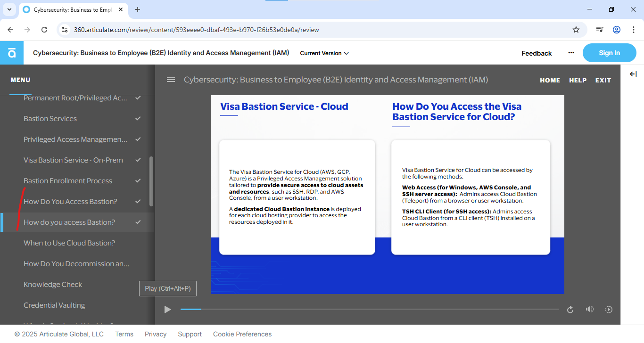
Task: Open the media controls icon in Chrome toolbar
Action: [600, 30]
